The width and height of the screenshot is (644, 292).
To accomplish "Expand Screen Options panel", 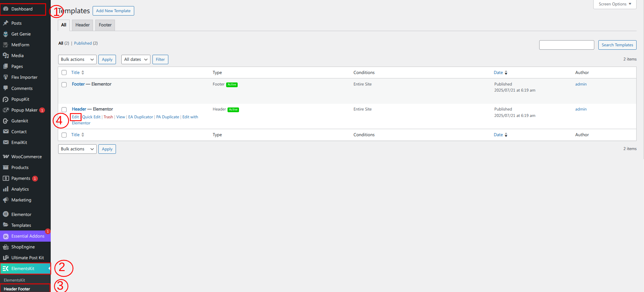I will coord(615,4).
